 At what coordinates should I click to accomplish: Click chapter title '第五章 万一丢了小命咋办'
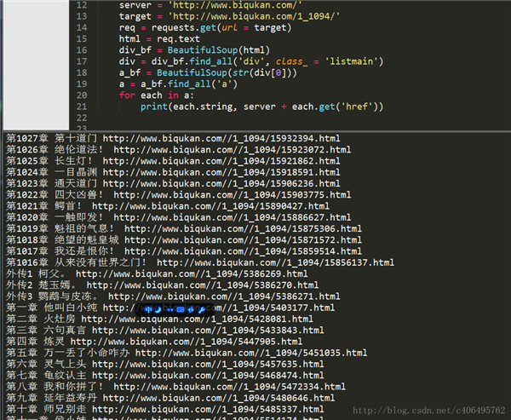[68, 354]
